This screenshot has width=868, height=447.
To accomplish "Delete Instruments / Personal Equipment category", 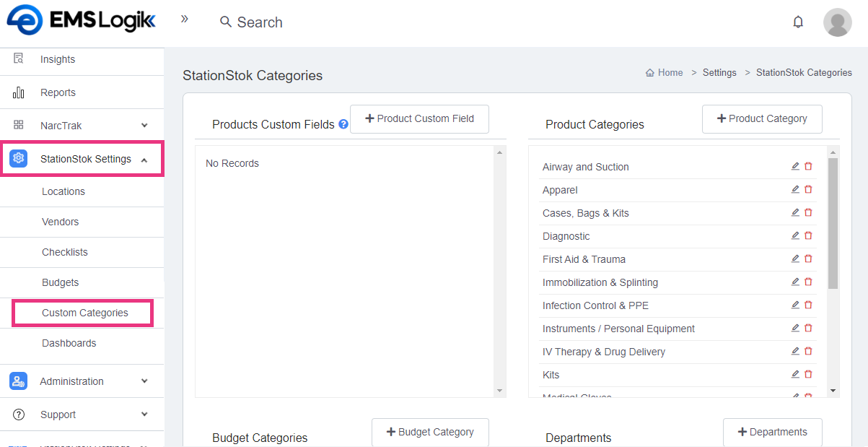I will click(x=808, y=328).
